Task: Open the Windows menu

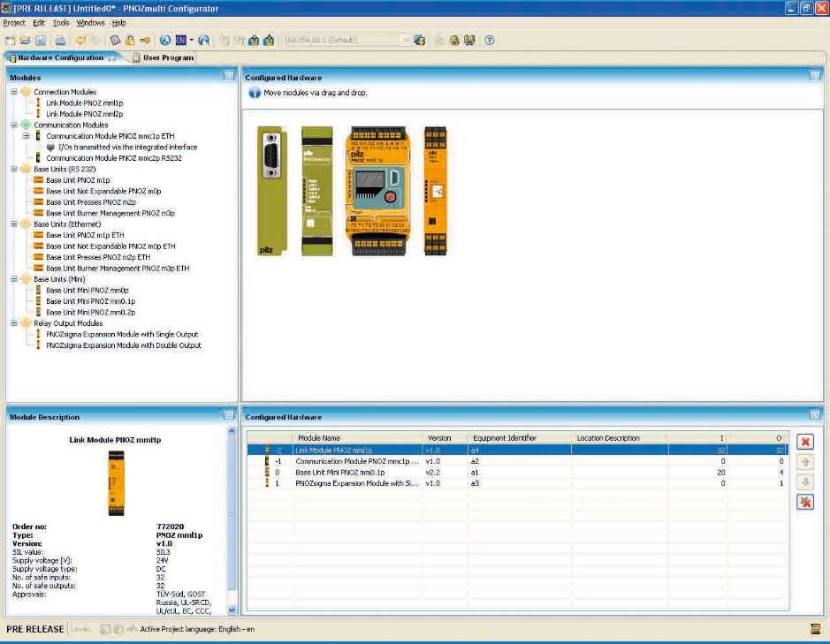Action: tap(90, 23)
